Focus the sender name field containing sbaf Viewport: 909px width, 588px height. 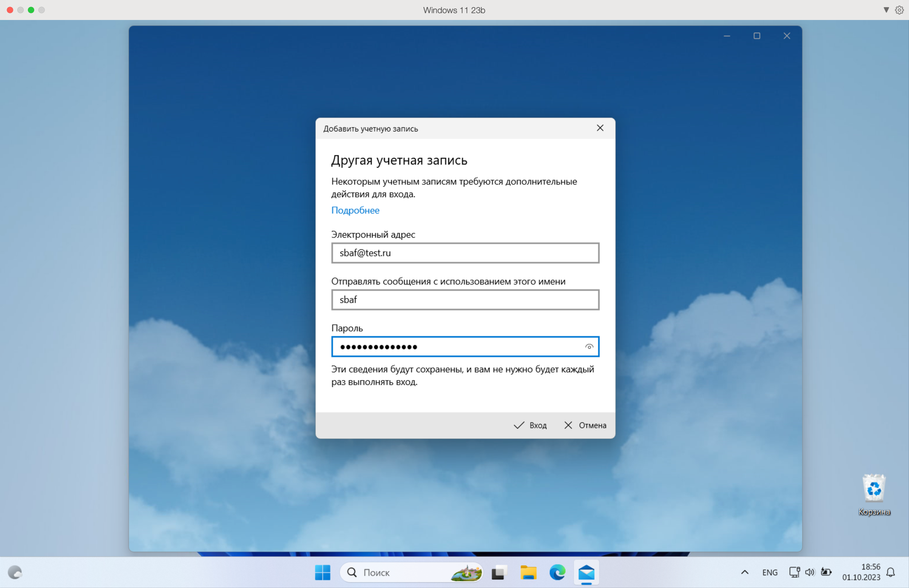coord(465,300)
